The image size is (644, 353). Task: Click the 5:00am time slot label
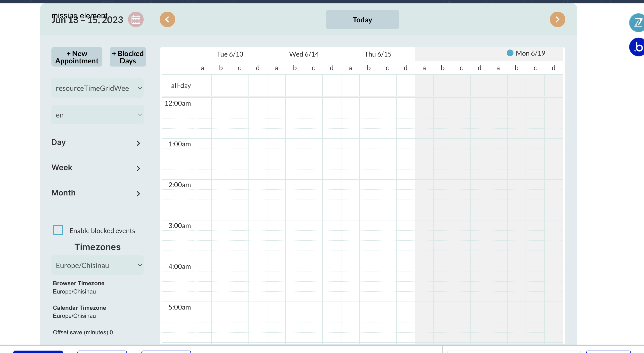[x=180, y=307]
